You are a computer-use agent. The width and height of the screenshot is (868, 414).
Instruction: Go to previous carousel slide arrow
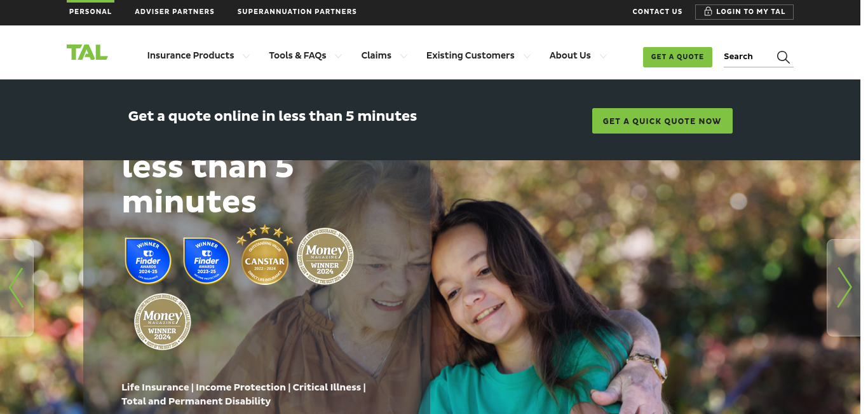pos(16,287)
